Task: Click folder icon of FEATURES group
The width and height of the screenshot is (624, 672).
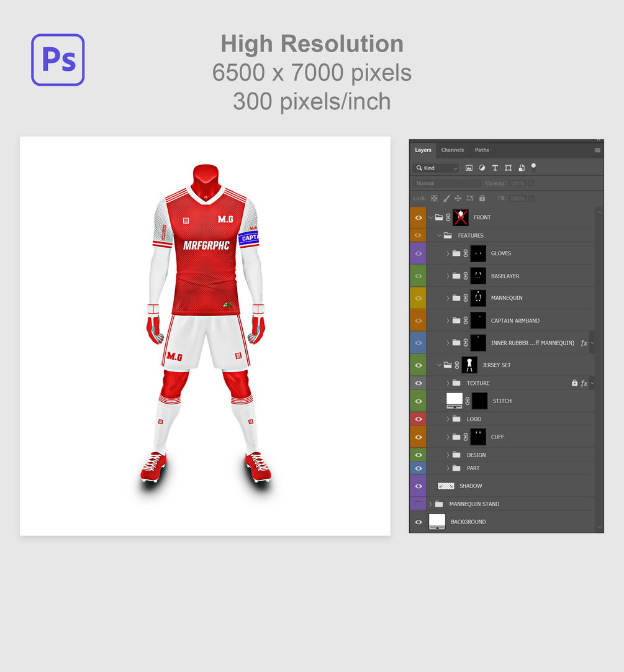Action: 448,236
